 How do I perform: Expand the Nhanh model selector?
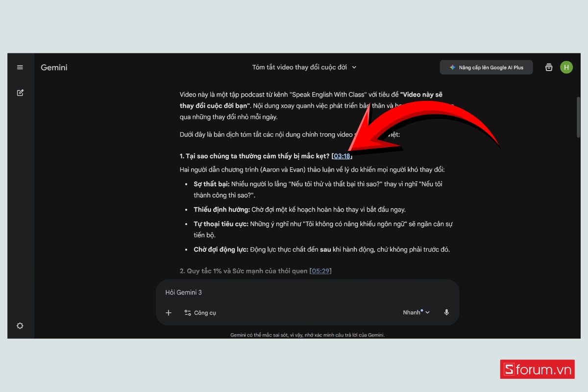point(416,313)
